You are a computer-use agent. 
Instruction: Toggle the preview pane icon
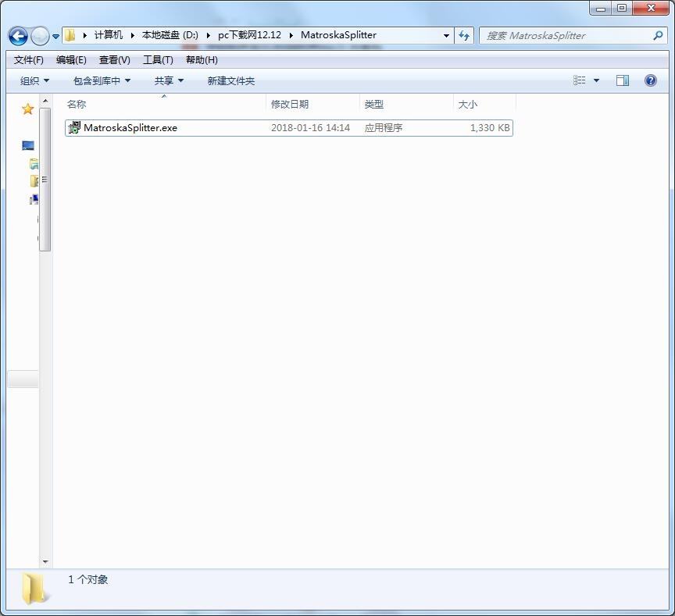coord(623,80)
